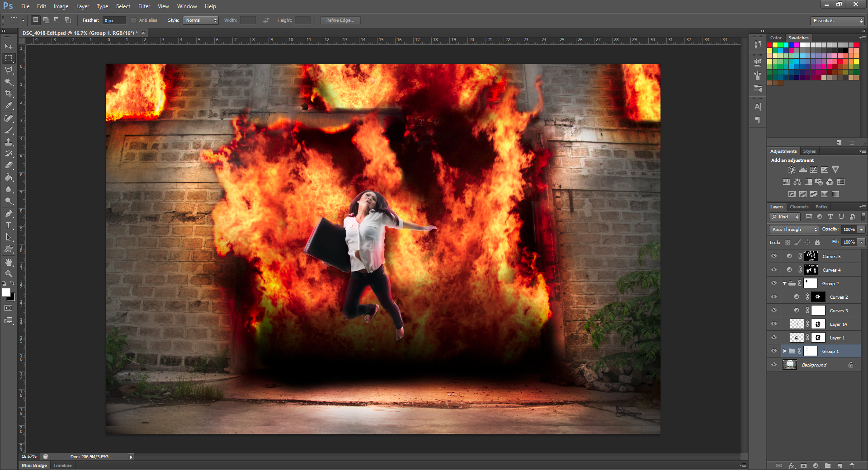Screen dimensions: 868x470
Task: Open the layer style fx menu
Action: click(x=792, y=465)
